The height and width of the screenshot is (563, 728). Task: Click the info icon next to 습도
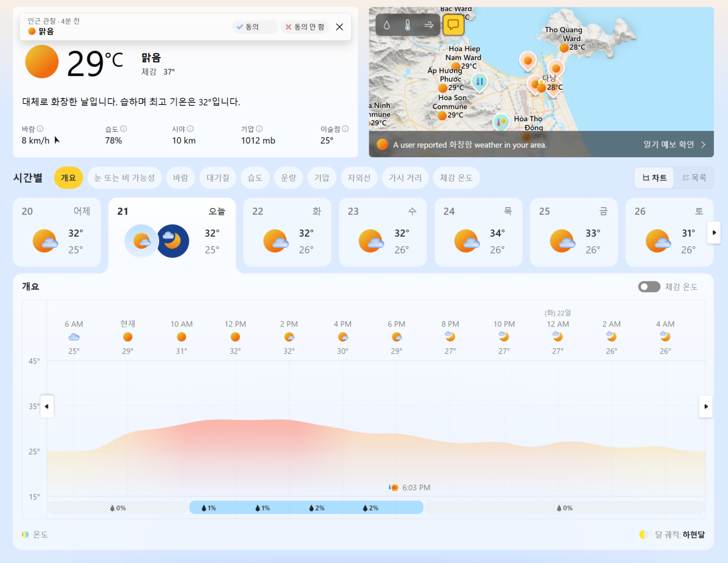(x=123, y=129)
